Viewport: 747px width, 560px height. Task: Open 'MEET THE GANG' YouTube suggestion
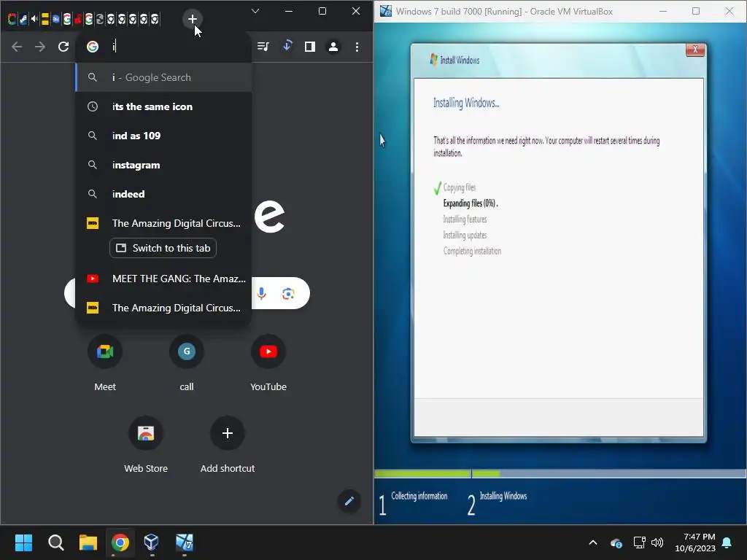click(163, 279)
